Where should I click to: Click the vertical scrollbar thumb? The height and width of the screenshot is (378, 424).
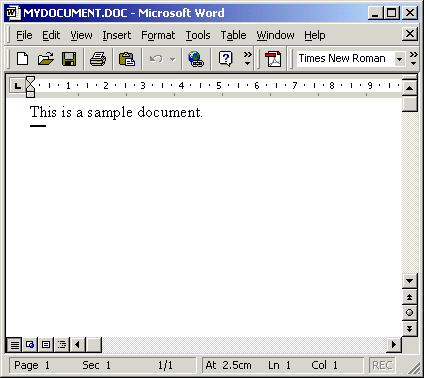tap(410, 104)
